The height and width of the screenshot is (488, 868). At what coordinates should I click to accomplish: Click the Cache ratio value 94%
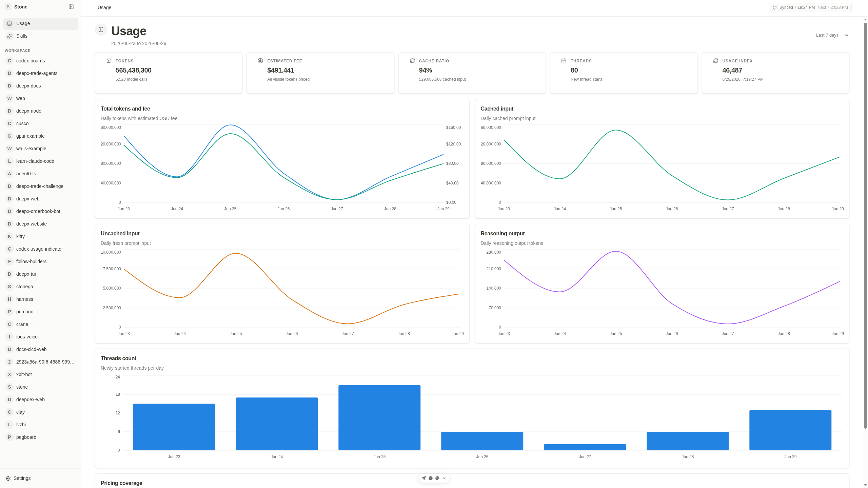(426, 70)
